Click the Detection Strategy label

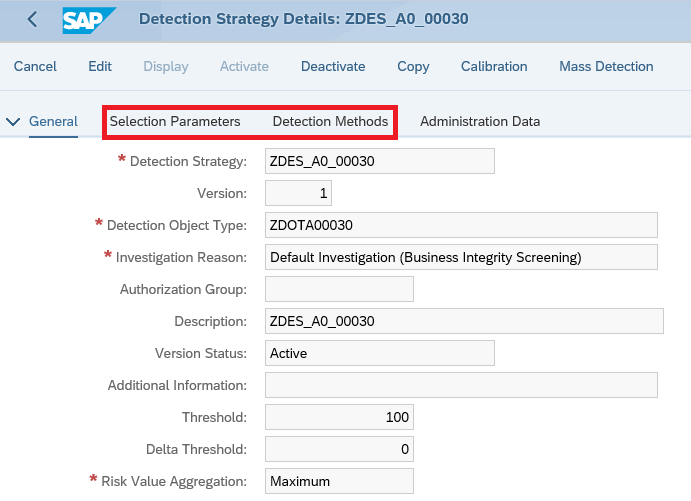189,162
